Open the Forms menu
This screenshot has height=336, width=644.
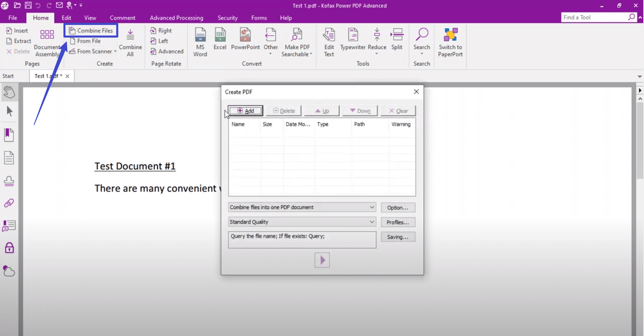click(x=259, y=18)
